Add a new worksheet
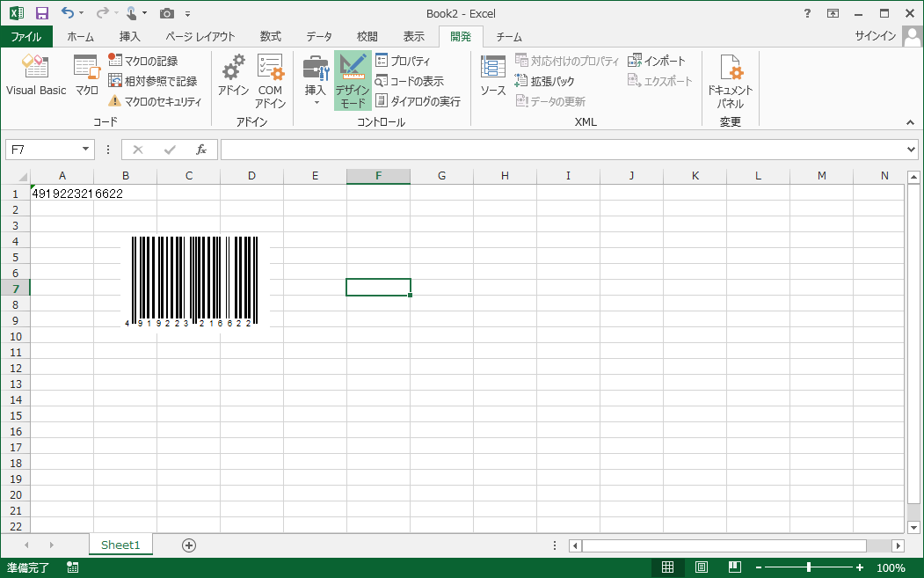Image resolution: width=924 pixels, height=578 pixels. 188,545
